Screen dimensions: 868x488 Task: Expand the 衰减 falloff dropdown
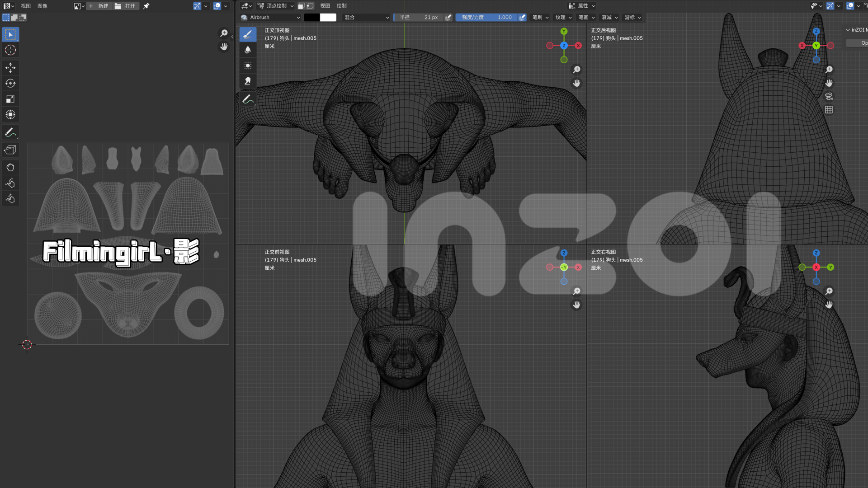pyautogui.click(x=610, y=18)
